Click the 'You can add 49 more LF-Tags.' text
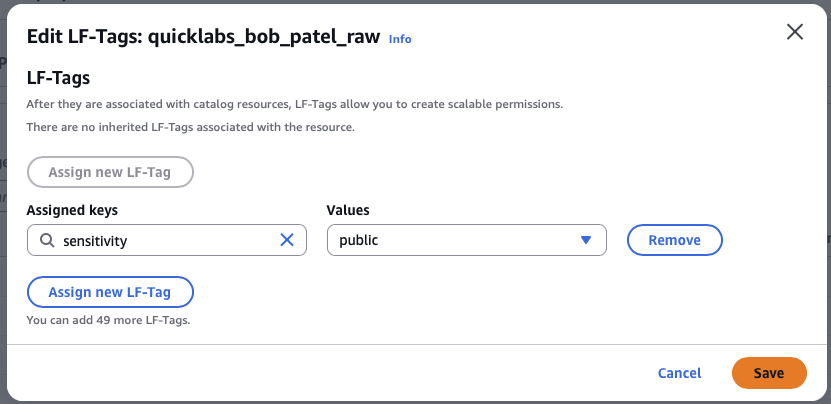The image size is (831, 404). (108, 320)
